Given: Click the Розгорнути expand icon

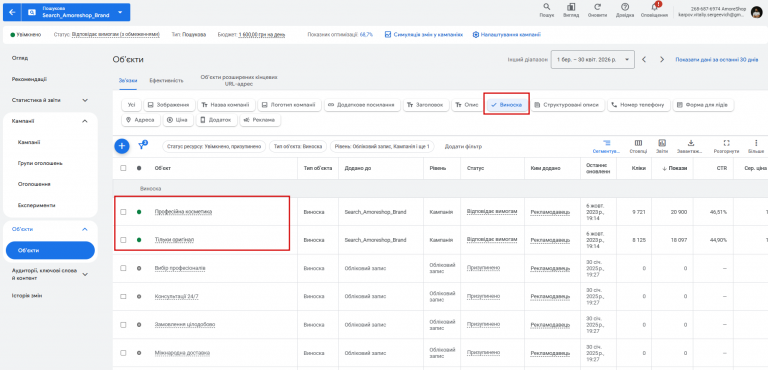Looking at the screenshot, I should pos(726,143).
